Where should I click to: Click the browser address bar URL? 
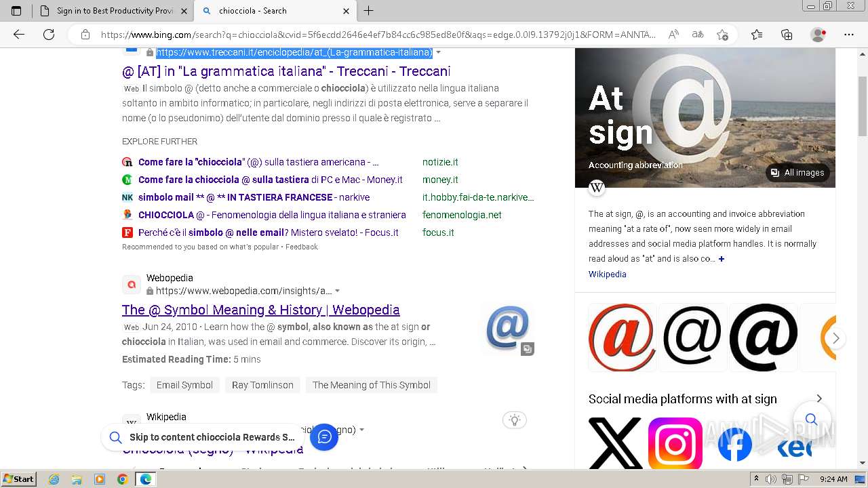tap(378, 35)
